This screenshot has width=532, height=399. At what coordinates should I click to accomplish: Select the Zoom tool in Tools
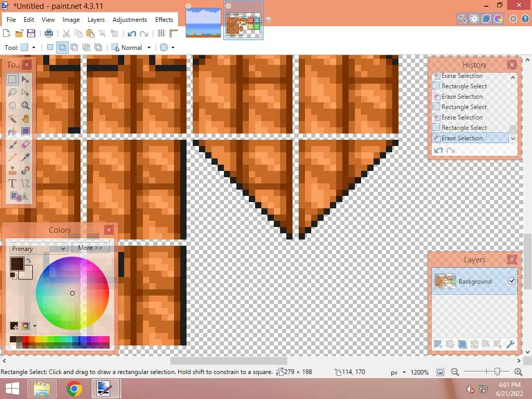click(x=25, y=105)
